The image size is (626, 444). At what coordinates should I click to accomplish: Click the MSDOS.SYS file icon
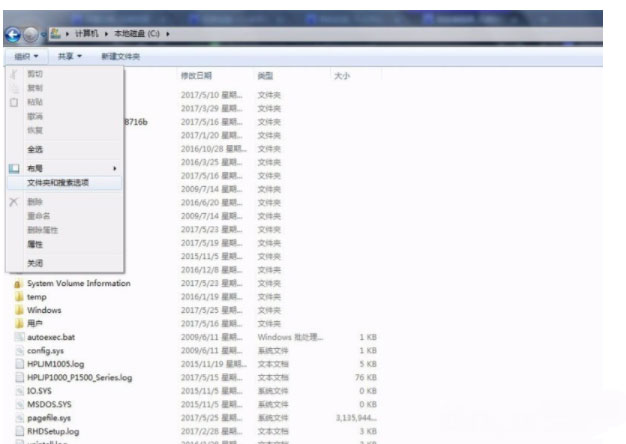tap(20, 404)
